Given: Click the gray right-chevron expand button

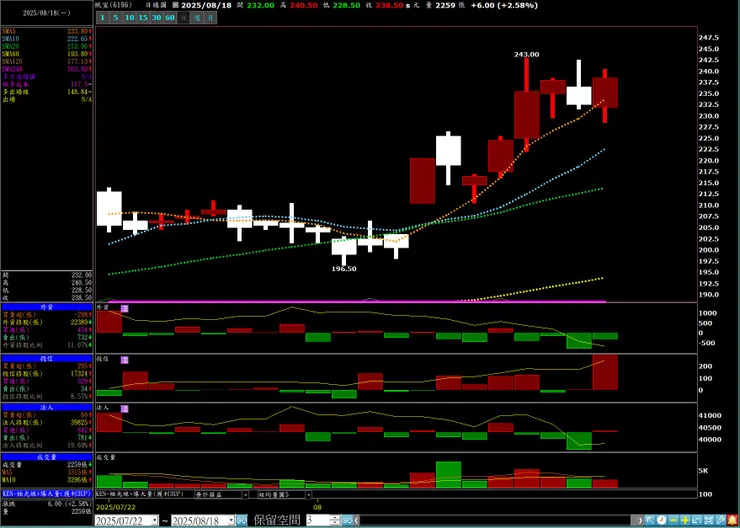Looking at the screenshot, I should (640, 520).
